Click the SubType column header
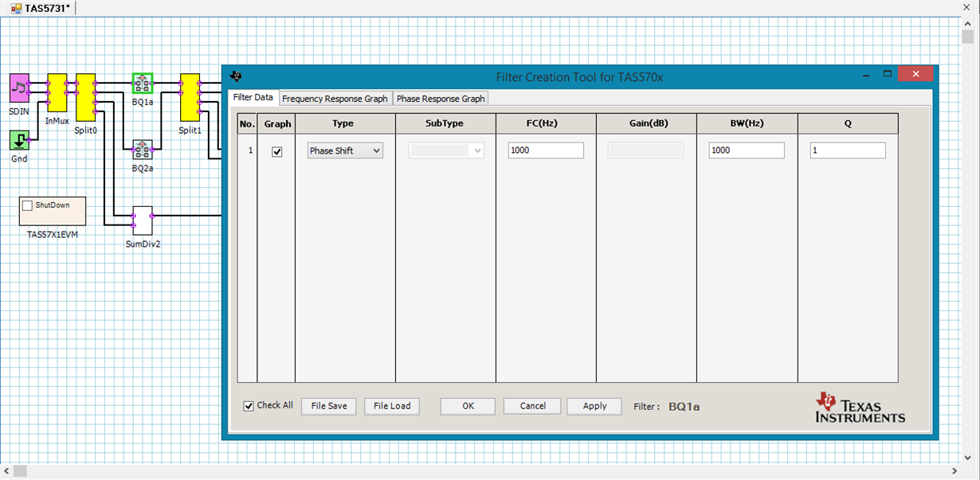Viewport: 980px width, 480px height. pyautogui.click(x=445, y=123)
